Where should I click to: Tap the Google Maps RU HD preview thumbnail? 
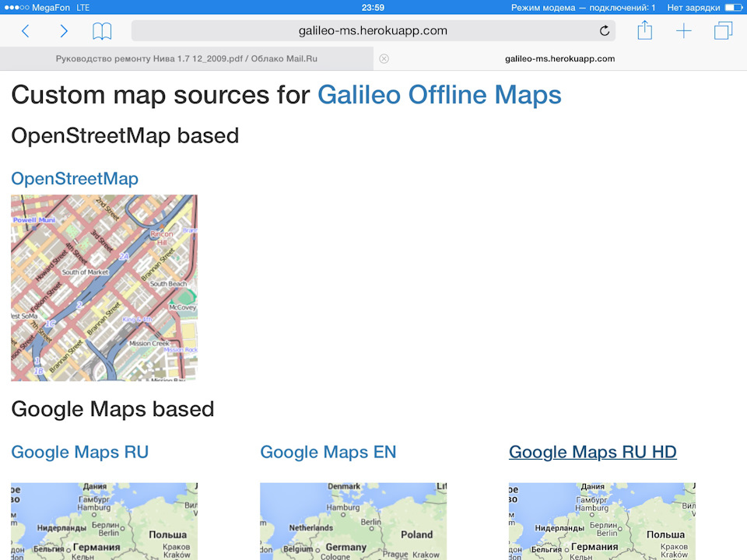click(602, 521)
